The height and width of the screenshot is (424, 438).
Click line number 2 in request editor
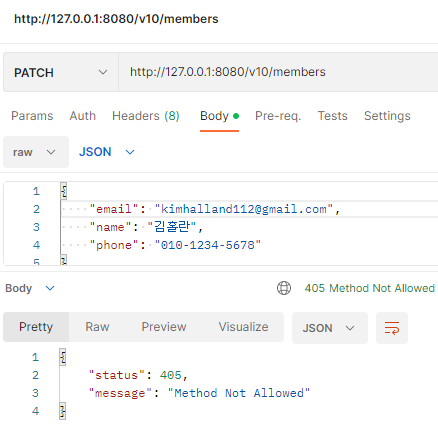pyautogui.click(x=36, y=209)
